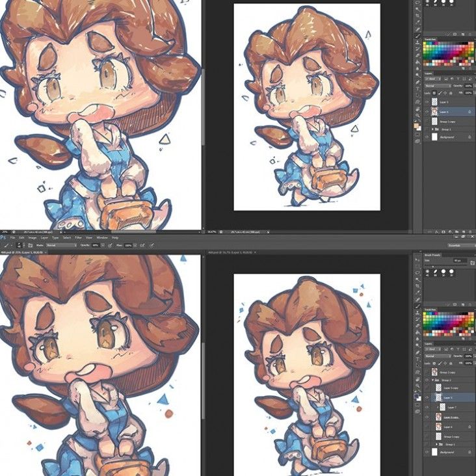Show Layer 5 copy in lower Layers panel

pyautogui.click(x=427, y=388)
